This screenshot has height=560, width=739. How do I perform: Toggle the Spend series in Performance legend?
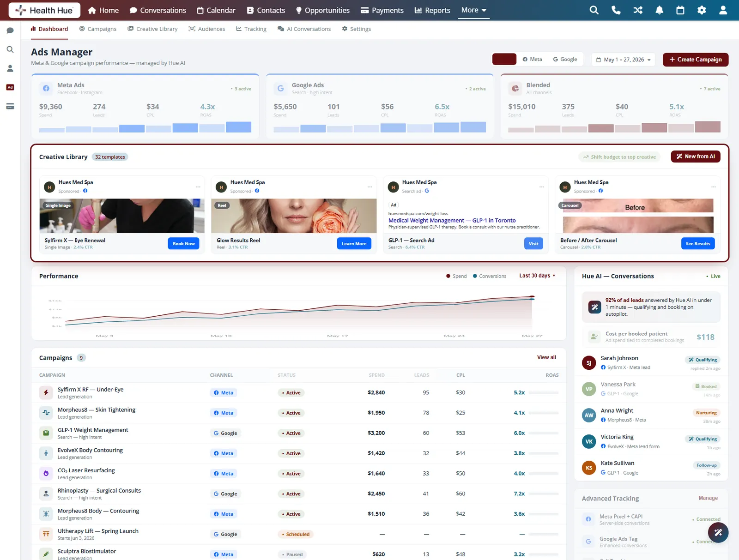tap(456, 276)
